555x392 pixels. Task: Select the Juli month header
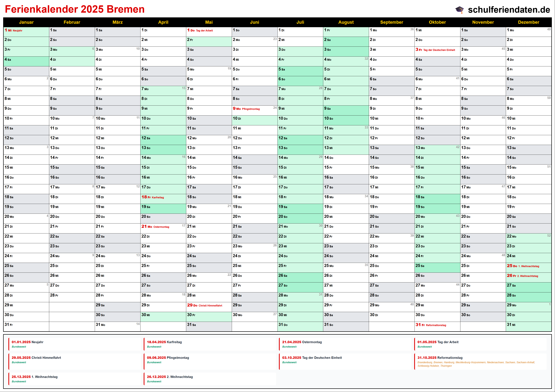(x=300, y=22)
